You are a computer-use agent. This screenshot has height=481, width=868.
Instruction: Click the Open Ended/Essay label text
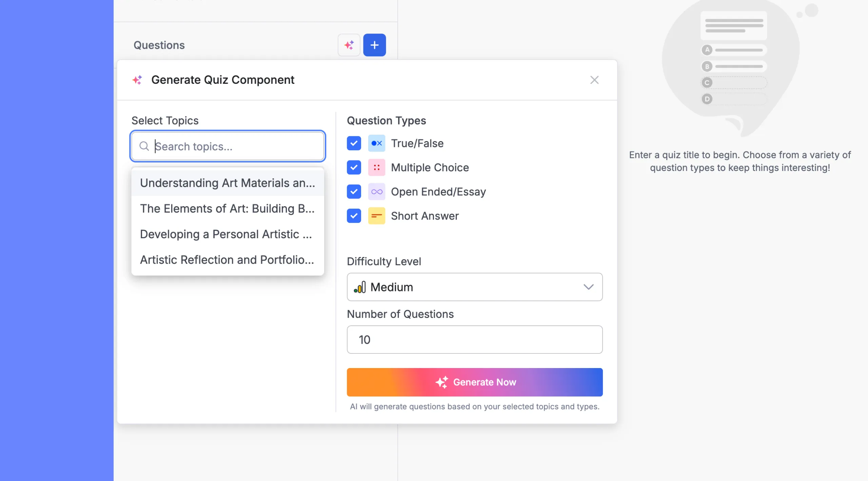pos(438,192)
